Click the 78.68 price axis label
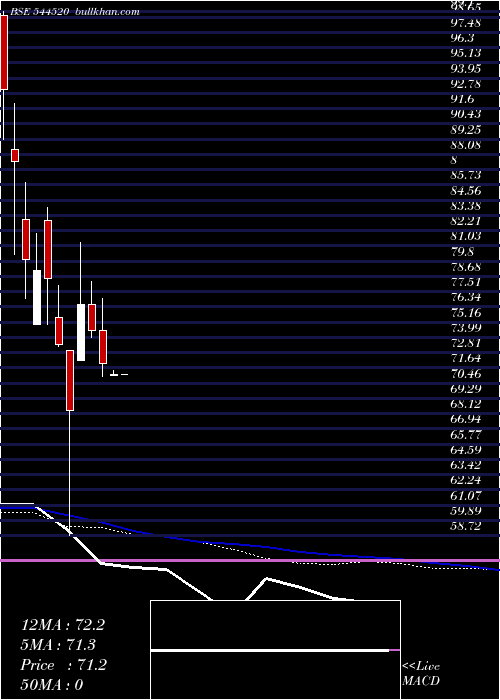500x700 pixels. pyautogui.click(x=466, y=267)
